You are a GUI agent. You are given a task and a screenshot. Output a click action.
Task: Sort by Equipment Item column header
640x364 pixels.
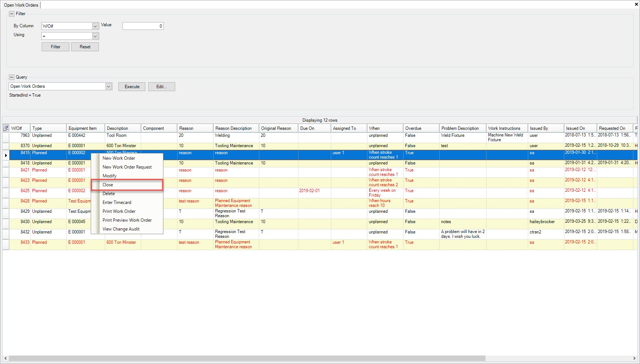coord(86,128)
